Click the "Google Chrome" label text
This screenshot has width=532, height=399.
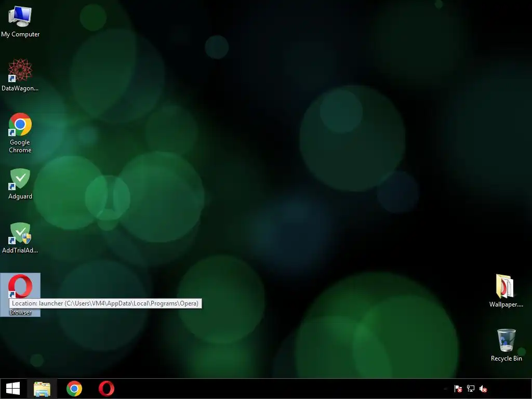pos(20,146)
